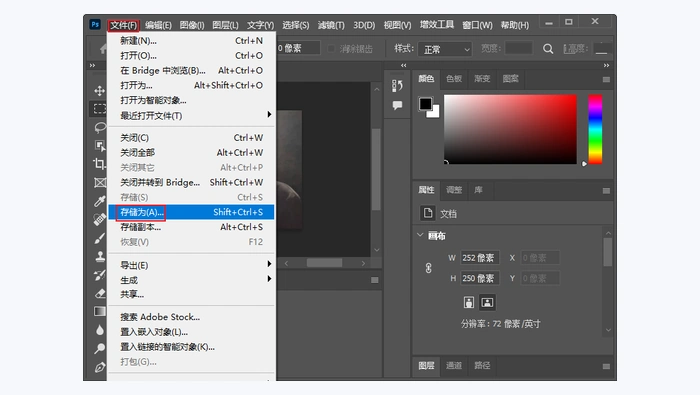This screenshot has height=395, width=700.
Task: Click the foreground black color swatch
Action: (x=425, y=104)
